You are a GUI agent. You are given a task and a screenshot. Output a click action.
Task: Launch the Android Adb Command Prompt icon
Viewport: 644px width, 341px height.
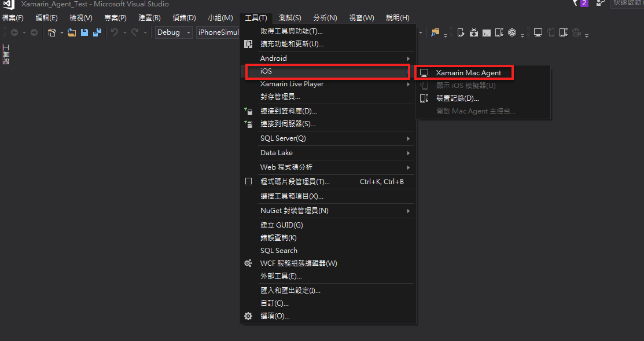[x=487, y=33]
